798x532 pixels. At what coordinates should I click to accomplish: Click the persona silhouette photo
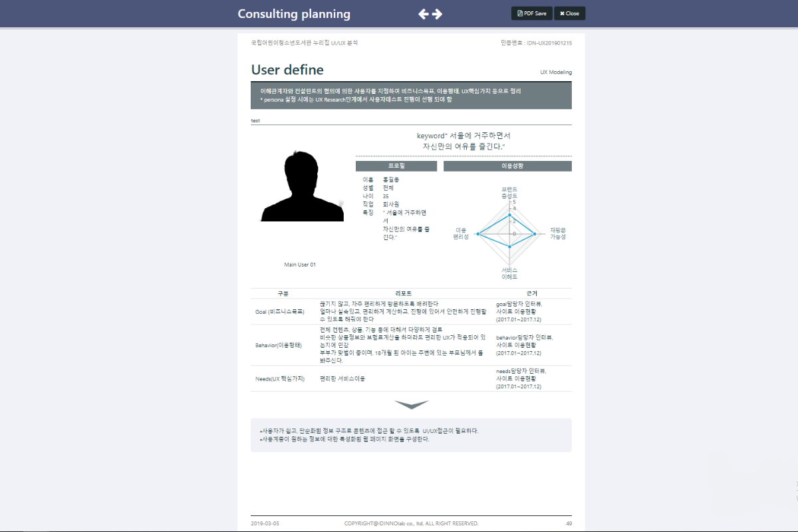[x=303, y=187]
